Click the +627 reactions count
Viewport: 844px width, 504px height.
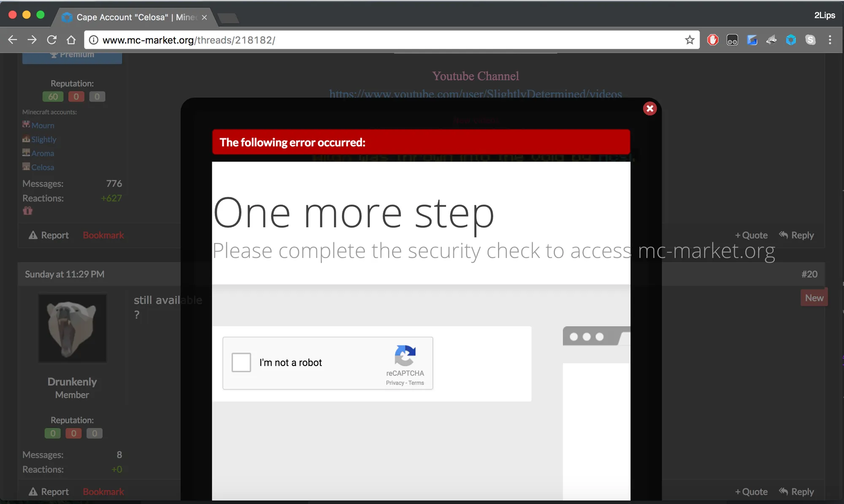(x=111, y=198)
